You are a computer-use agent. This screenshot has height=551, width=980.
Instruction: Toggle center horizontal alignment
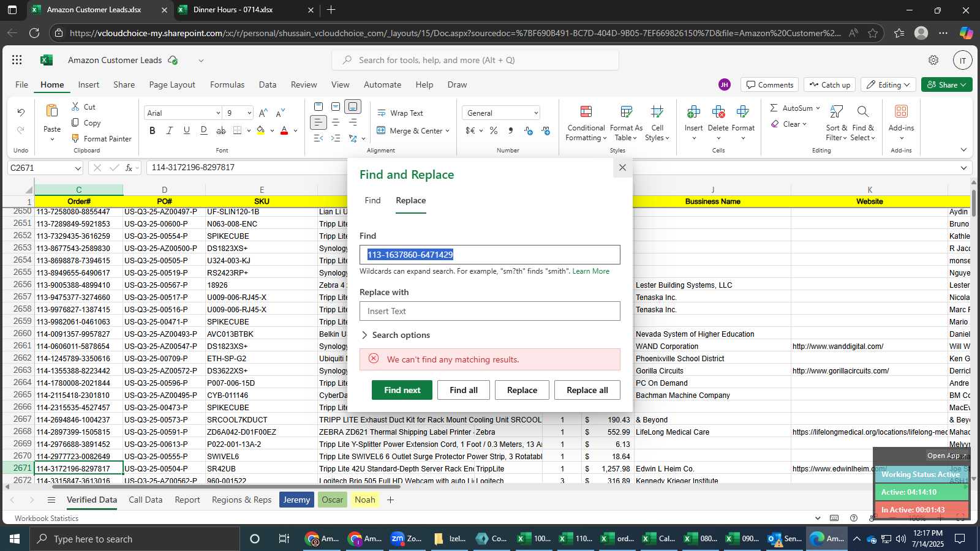pyautogui.click(x=336, y=122)
